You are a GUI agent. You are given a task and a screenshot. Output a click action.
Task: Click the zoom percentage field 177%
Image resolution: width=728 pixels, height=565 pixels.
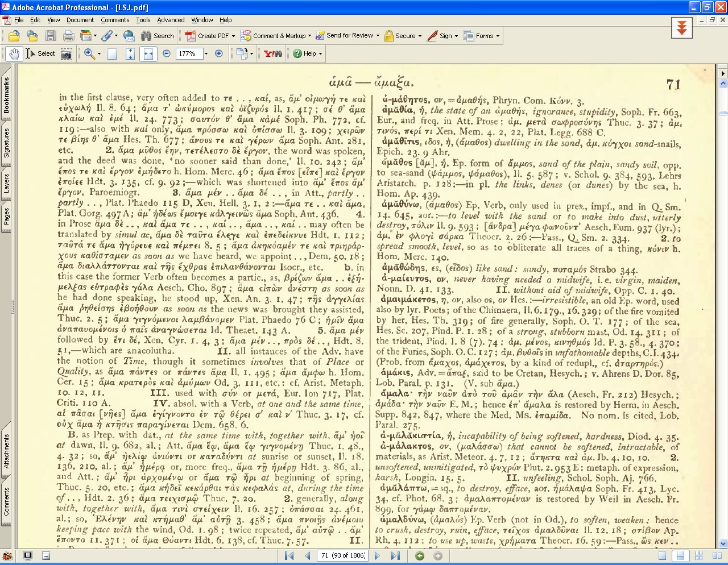pos(188,53)
